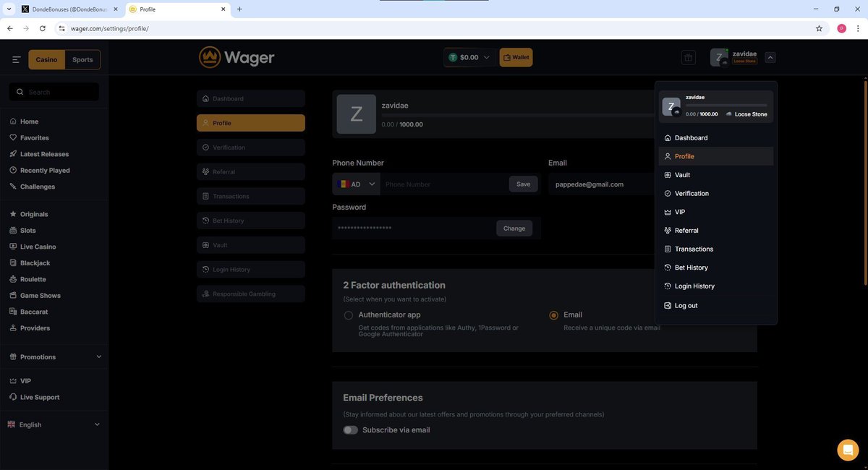Open Referral in account dropdown menu
The image size is (868, 470).
coord(716,230)
